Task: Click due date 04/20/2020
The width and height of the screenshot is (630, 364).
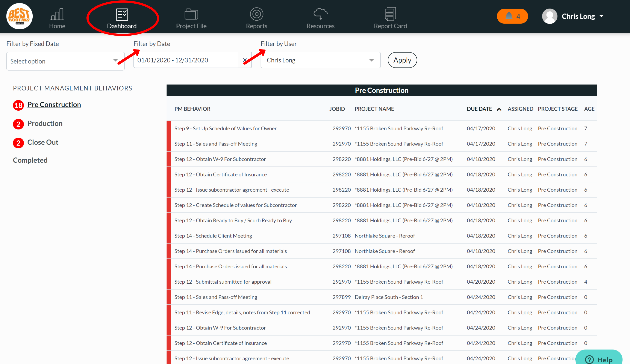Action: click(481, 282)
